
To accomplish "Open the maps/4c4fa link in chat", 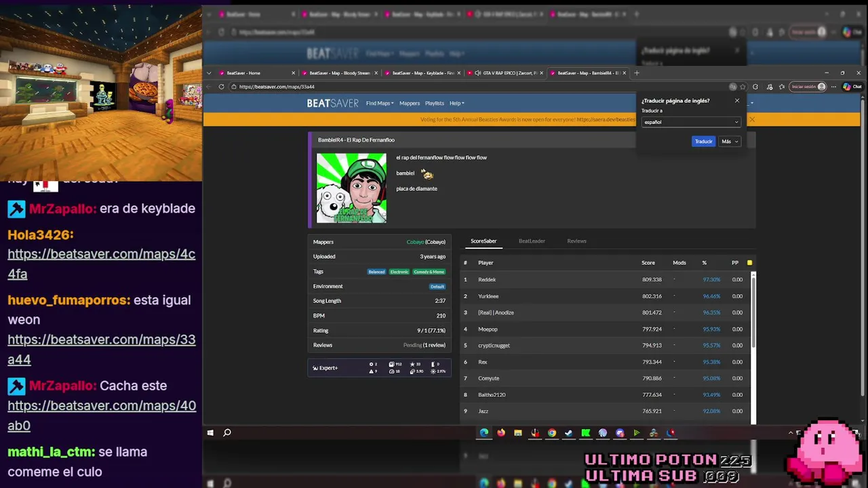I will pos(102,264).
